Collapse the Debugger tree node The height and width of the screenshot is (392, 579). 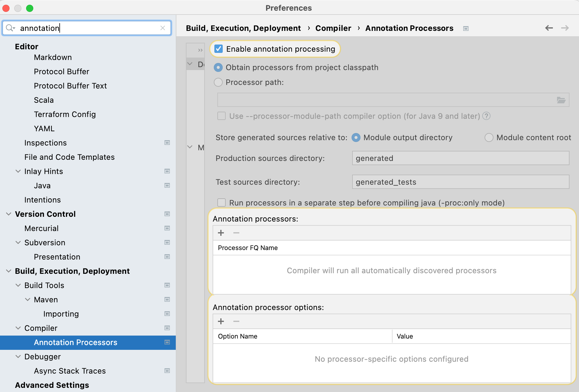(x=18, y=357)
